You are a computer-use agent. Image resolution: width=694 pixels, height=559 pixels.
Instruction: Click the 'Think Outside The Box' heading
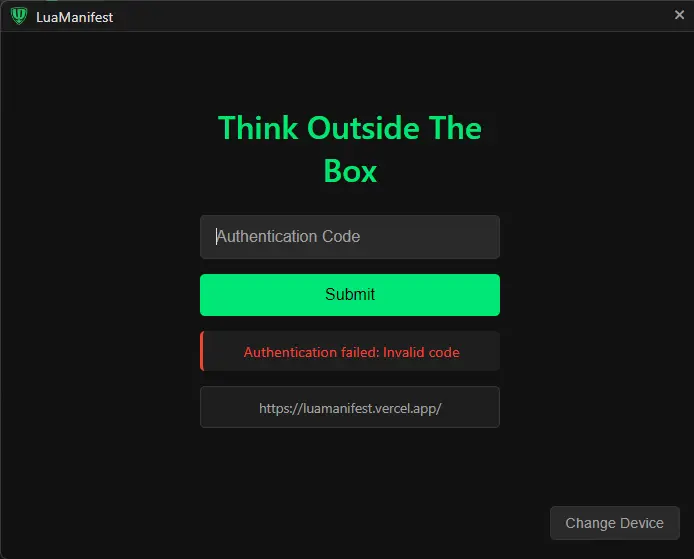coord(350,149)
